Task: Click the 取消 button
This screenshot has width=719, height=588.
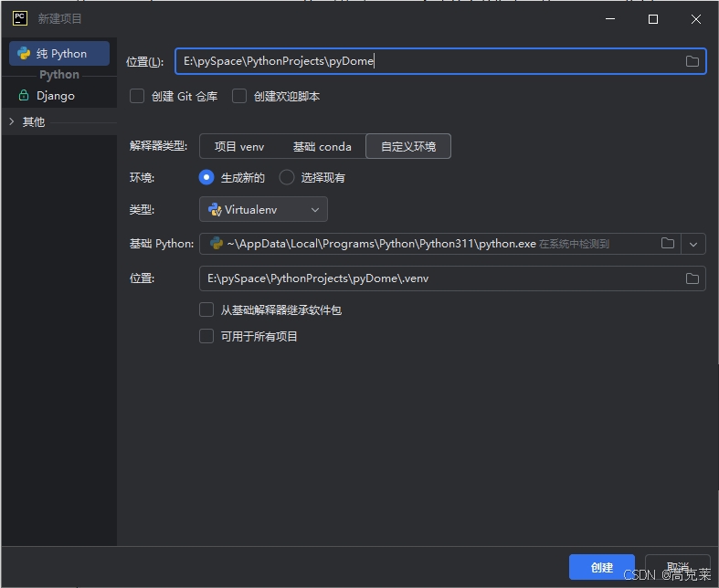Action: coord(677,567)
